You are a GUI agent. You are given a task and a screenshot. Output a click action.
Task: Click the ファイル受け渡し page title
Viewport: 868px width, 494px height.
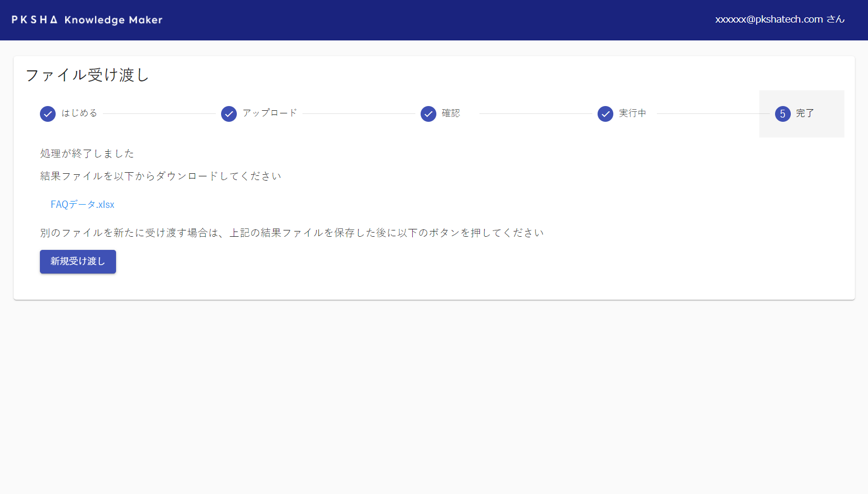(x=87, y=75)
